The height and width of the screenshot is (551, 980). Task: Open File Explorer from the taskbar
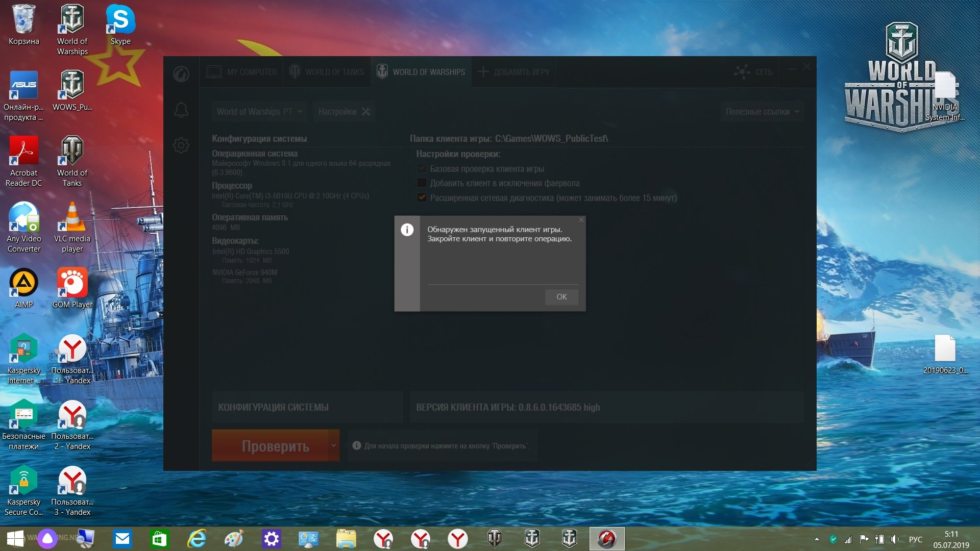(346, 539)
